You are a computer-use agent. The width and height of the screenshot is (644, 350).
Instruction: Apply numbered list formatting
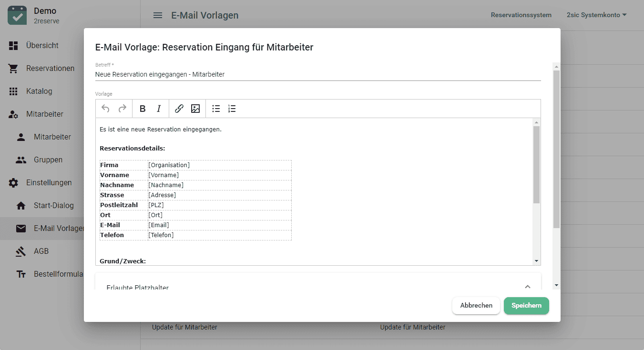pyautogui.click(x=232, y=109)
